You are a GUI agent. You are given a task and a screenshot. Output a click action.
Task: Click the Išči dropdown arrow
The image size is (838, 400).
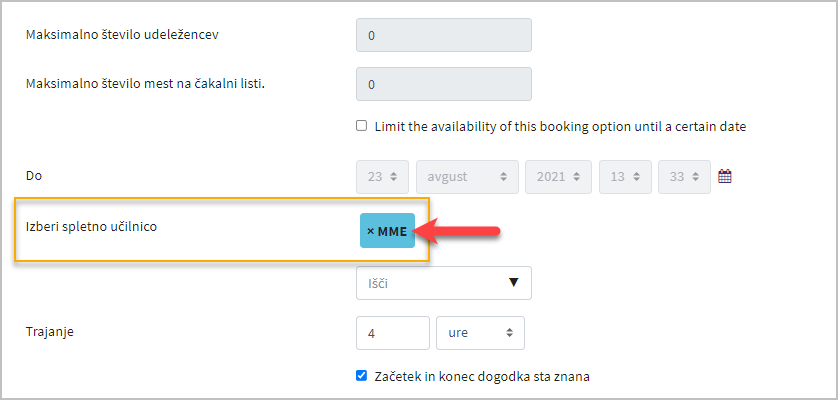point(514,283)
